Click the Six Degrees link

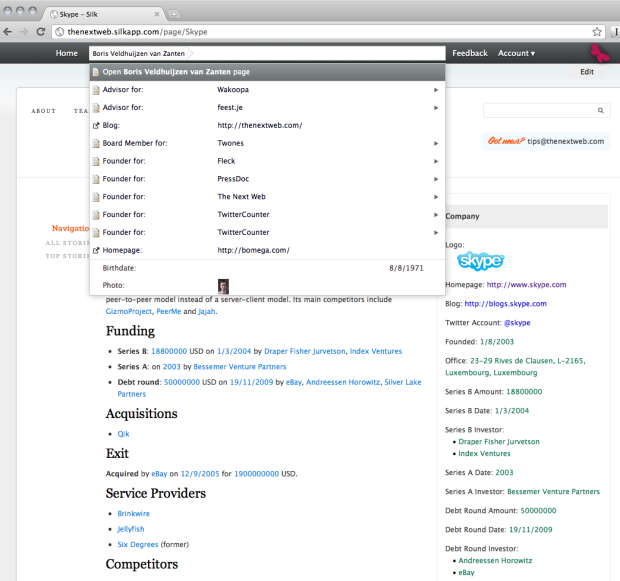click(138, 545)
